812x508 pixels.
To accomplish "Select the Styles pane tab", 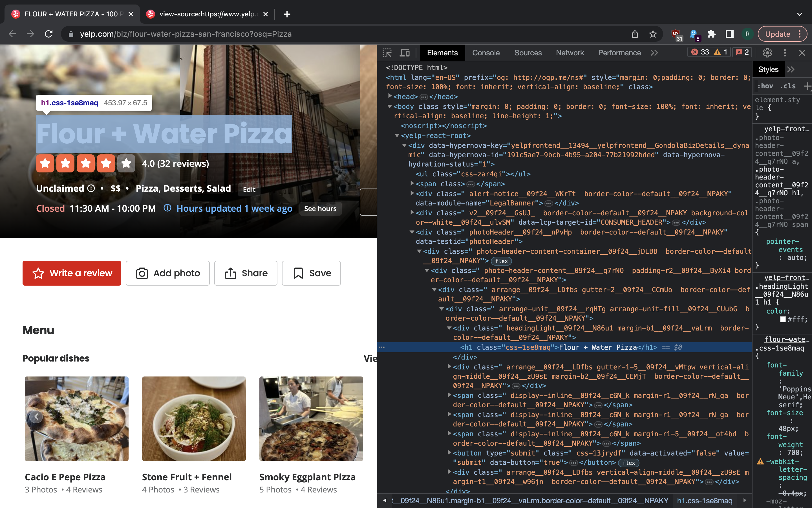I will click(768, 69).
